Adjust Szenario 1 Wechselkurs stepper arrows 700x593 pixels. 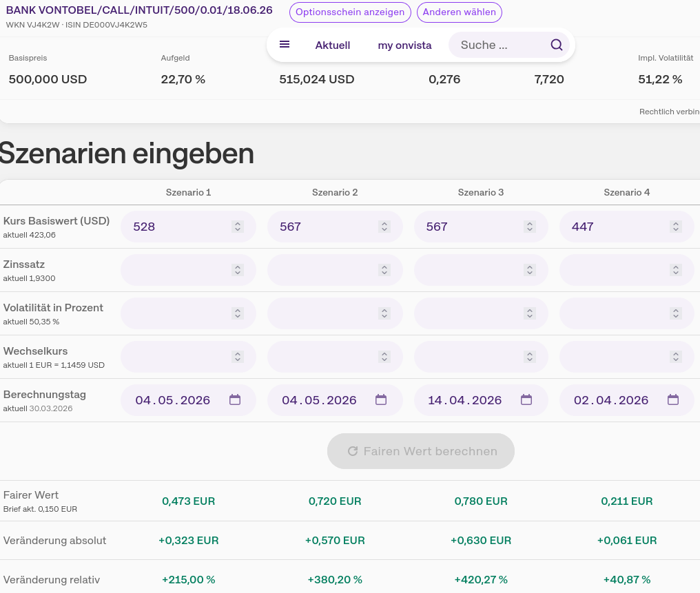[238, 357]
